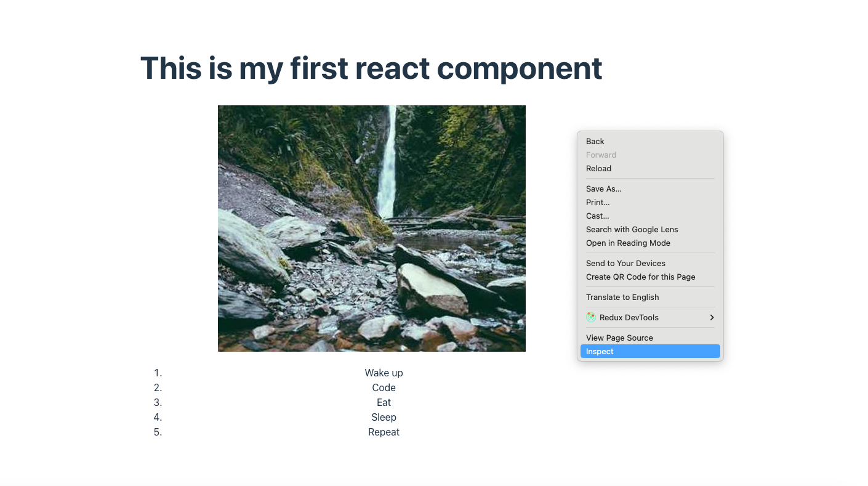868x486 pixels.
Task: Open this page in Reading Mode
Action: tap(628, 243)
